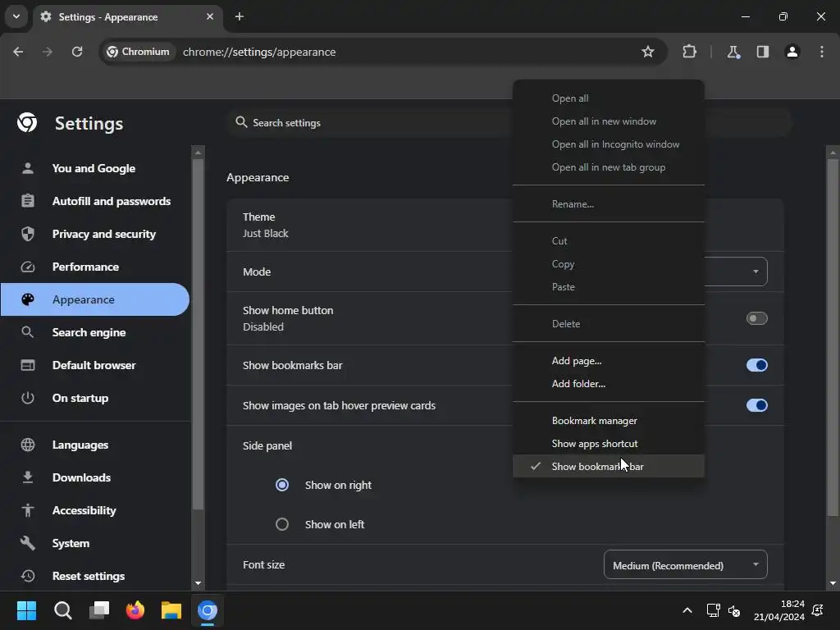840x630 pixels.
Task: Toggle Show home button switch
Action: [x=756, y=318]
